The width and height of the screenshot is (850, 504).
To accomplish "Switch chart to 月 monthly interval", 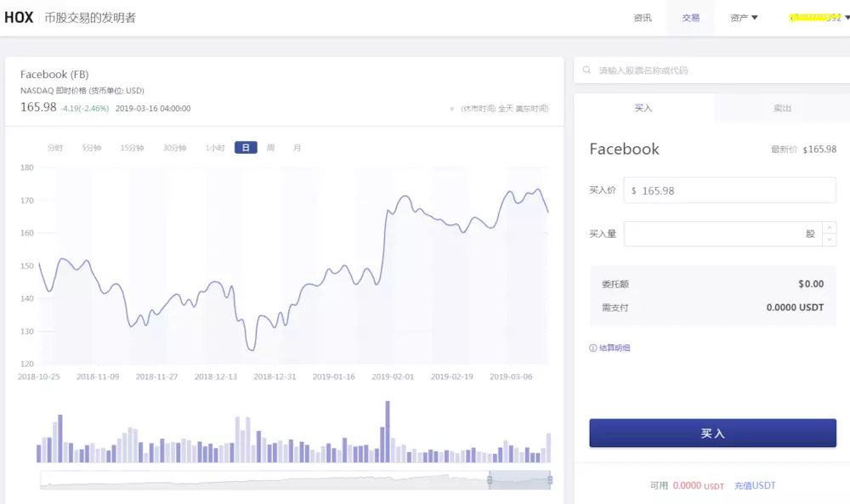I will (x=297, y=148).
